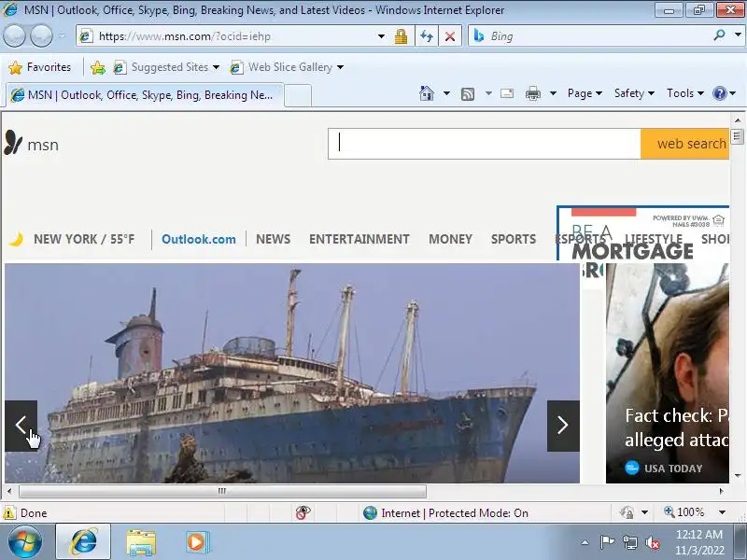Go to the NEWS section

click(273, 239)
